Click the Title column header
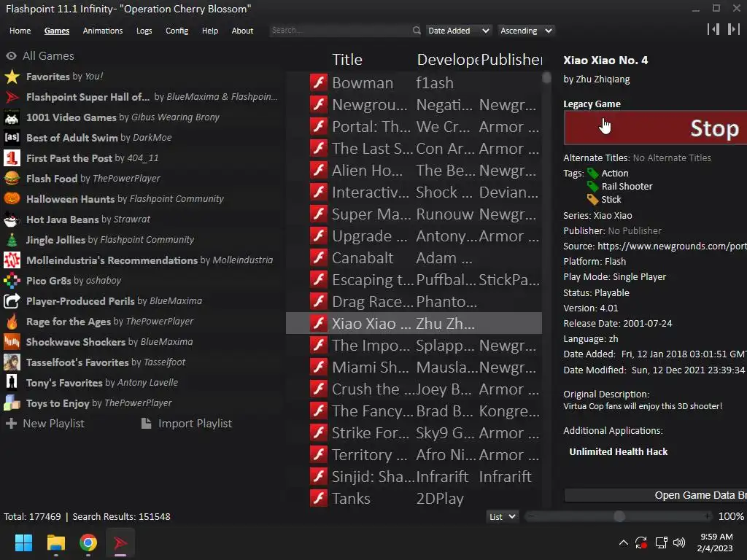Image resolution: width=747 pixels, height=560 pixels. pyautogui.click(x=347, y=60)
